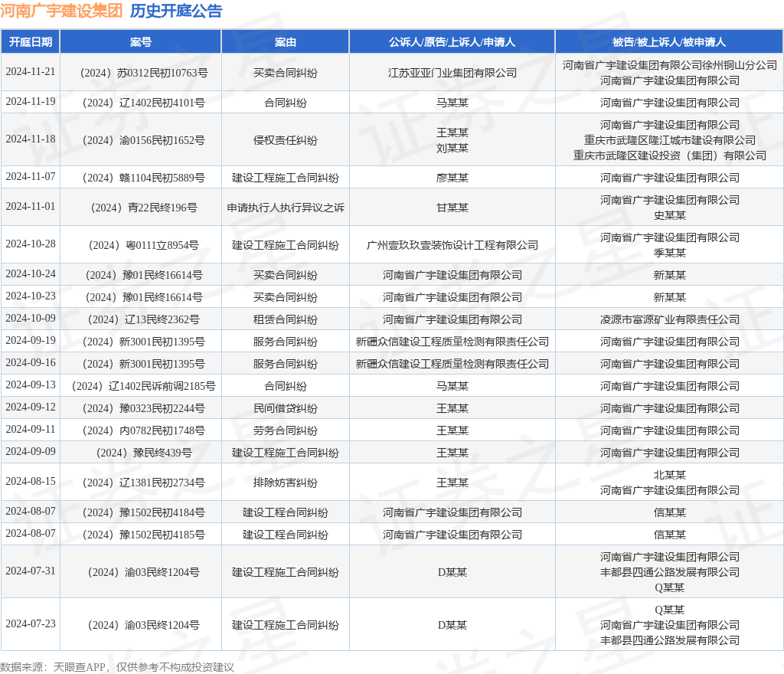
Task: Click the cause 侵权责任纠纷
Action: (x=285, y=140)
